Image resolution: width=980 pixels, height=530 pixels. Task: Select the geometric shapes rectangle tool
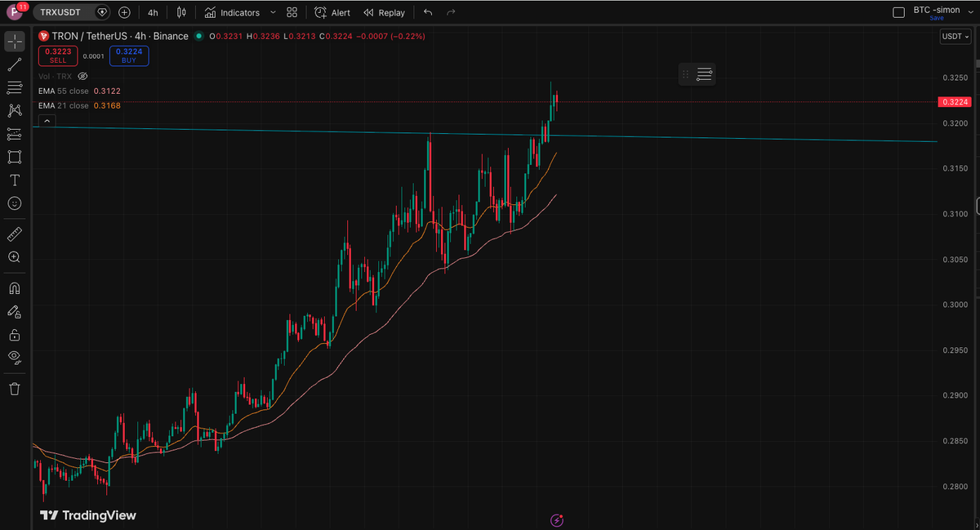coord(15,157)
